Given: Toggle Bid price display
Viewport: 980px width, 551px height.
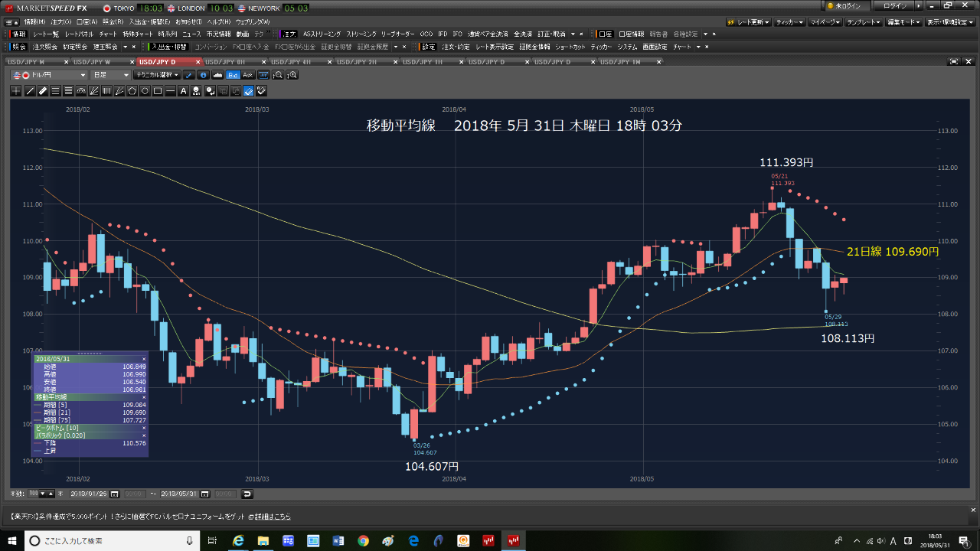Looking at the screenshot, I should point(234,75).
